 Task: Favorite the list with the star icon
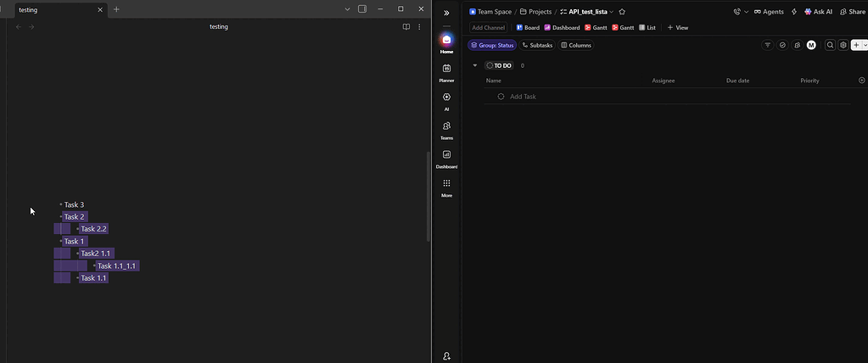pos(622,12)
